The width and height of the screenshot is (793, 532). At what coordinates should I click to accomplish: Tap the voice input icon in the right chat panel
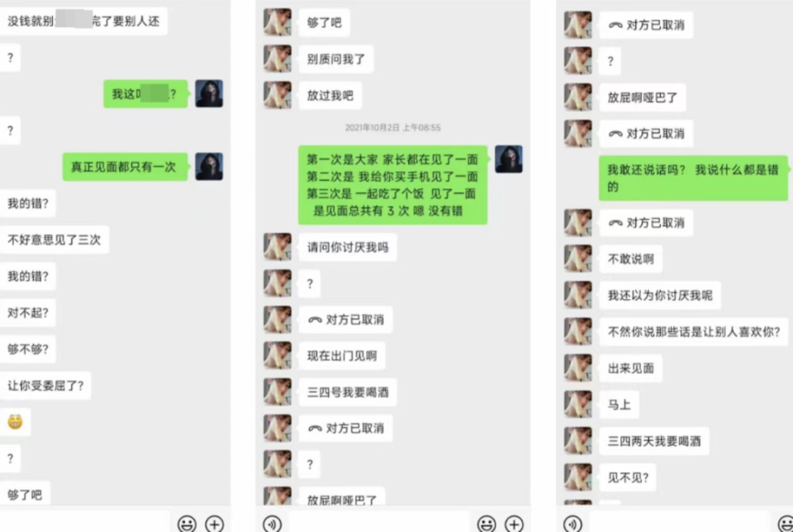pyautogui.click(x=572, y=524)
